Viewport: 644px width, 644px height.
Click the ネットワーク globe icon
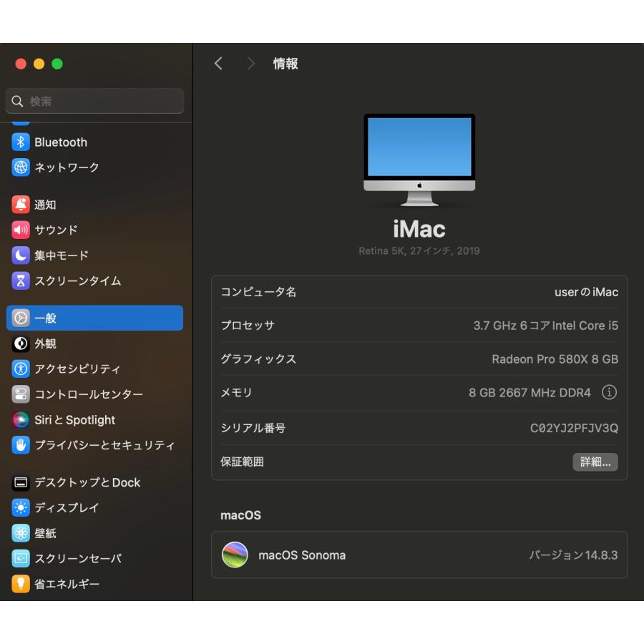pyautogui.click(x=21, y=167)
